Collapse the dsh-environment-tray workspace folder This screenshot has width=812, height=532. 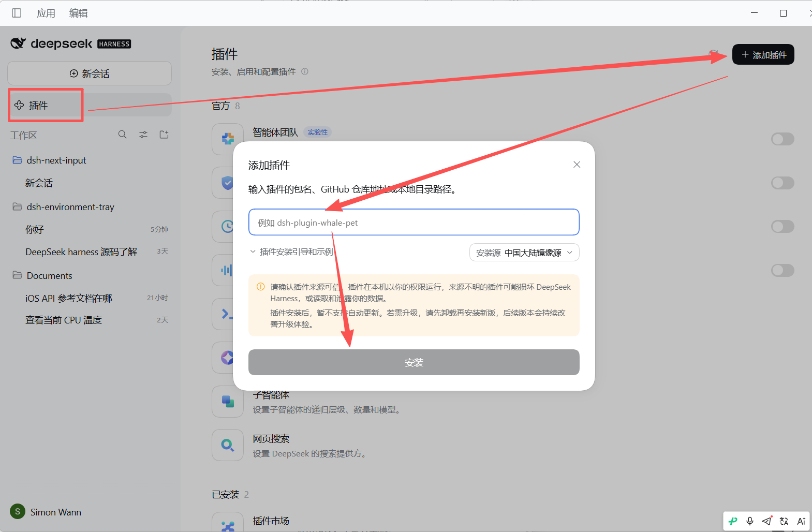(17, 206)
